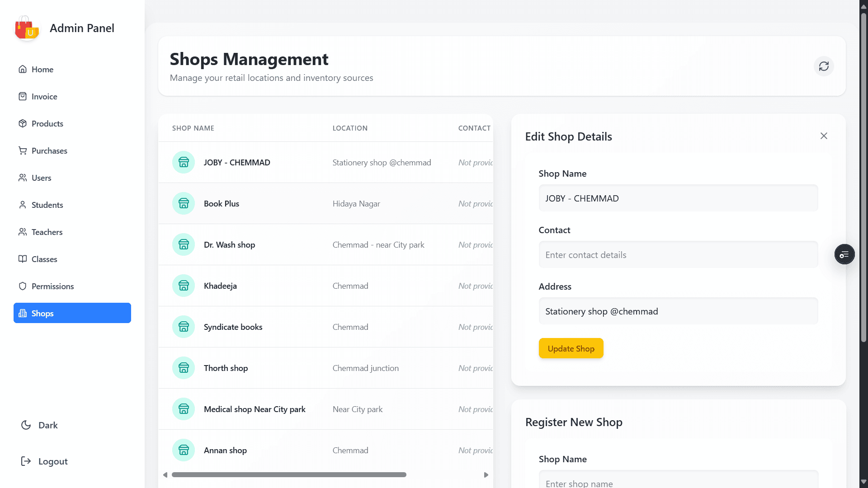The image size is (868, 488).
Task: Click the table scroll left arrow
Action: point(165,474)
